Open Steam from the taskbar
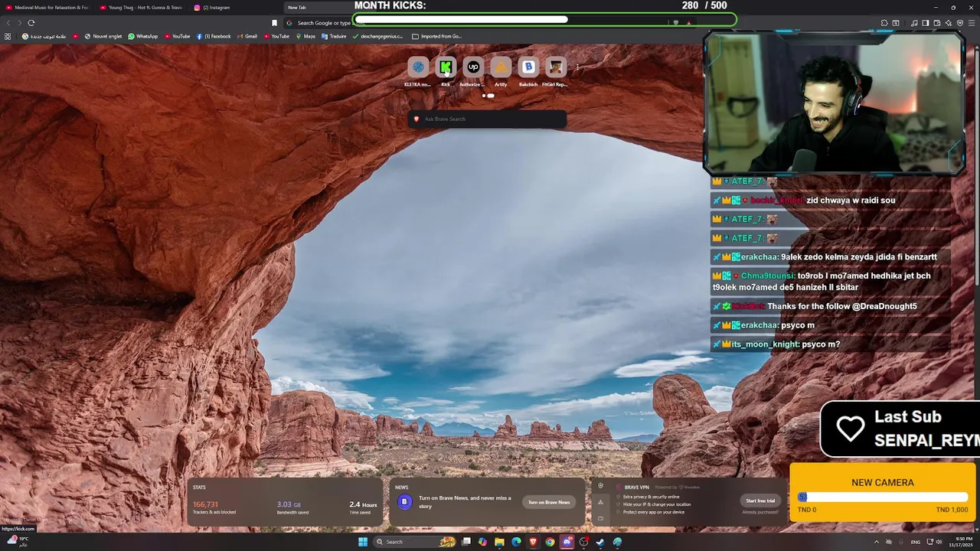 (600, 542)
